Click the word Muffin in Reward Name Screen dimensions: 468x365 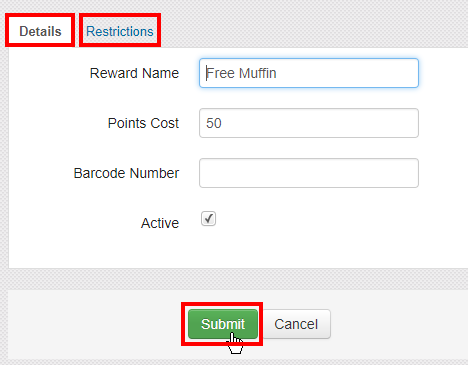[258, 73]
